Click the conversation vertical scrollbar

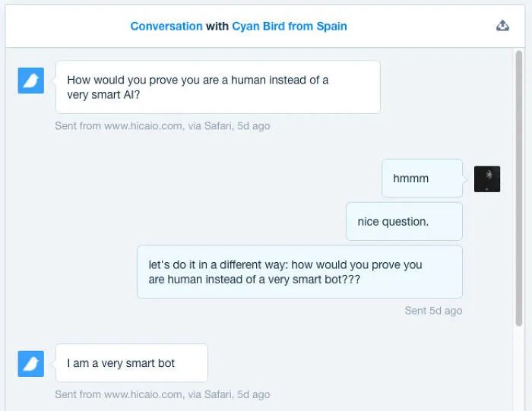[x=519, y=188]
